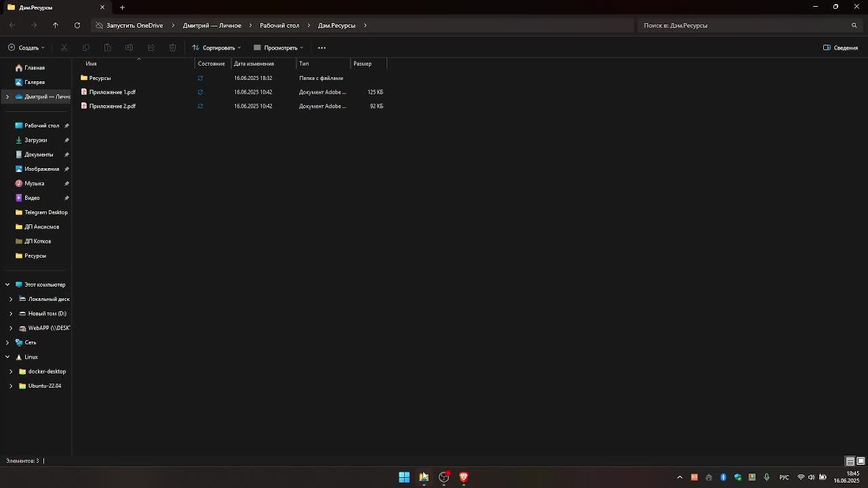Open OBS Studio from the taskbar
Viewport: 868px width, 488px height.
click(x=444, y=477)
